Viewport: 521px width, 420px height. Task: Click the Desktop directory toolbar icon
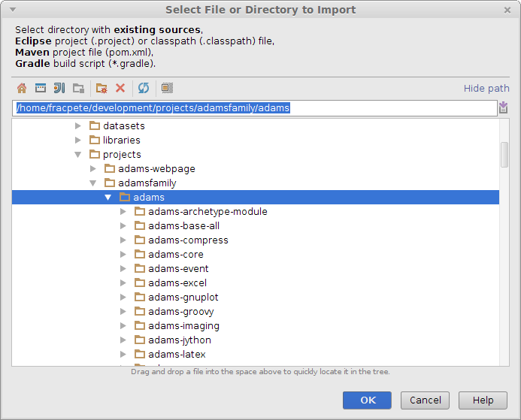(x=41, y=88)
